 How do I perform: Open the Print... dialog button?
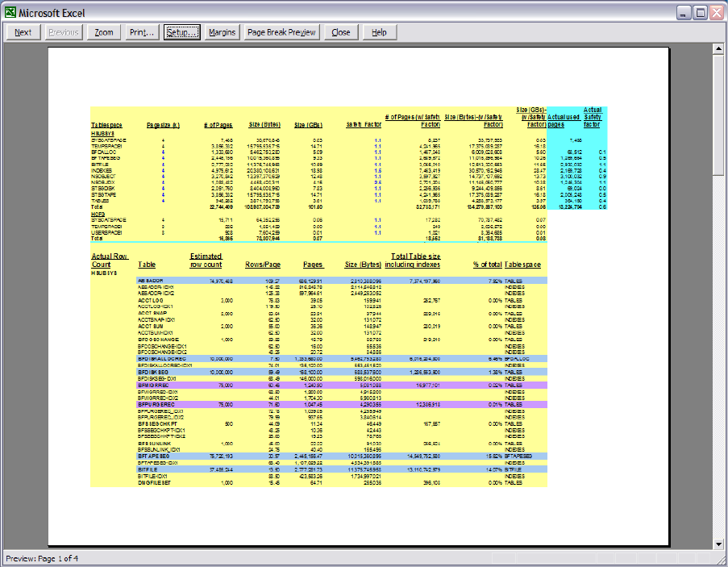(142, 32)
